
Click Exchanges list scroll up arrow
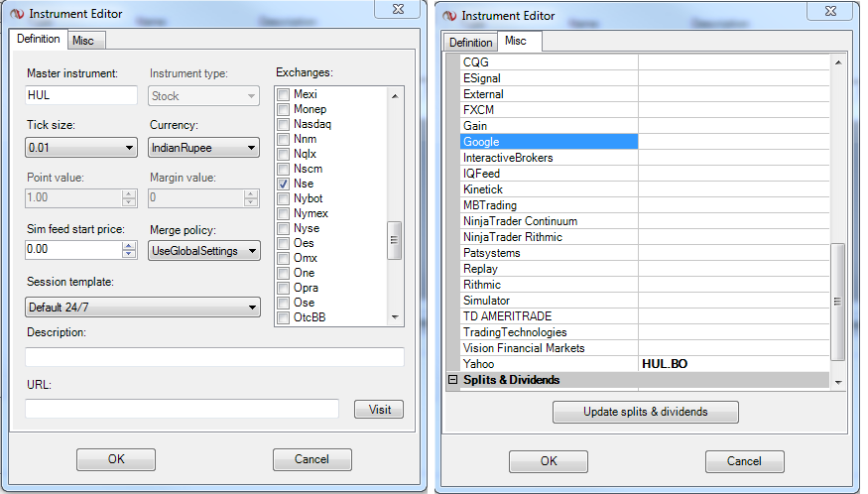pyautogui.click(x=395, y=96)
